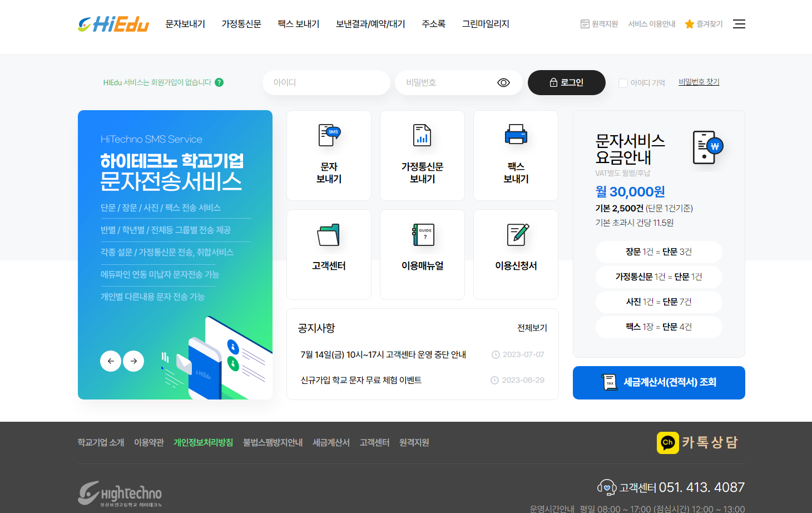The image size is (812, 513).
Task: Open 고객센터 using the folder icon
Action: (328, 235)
